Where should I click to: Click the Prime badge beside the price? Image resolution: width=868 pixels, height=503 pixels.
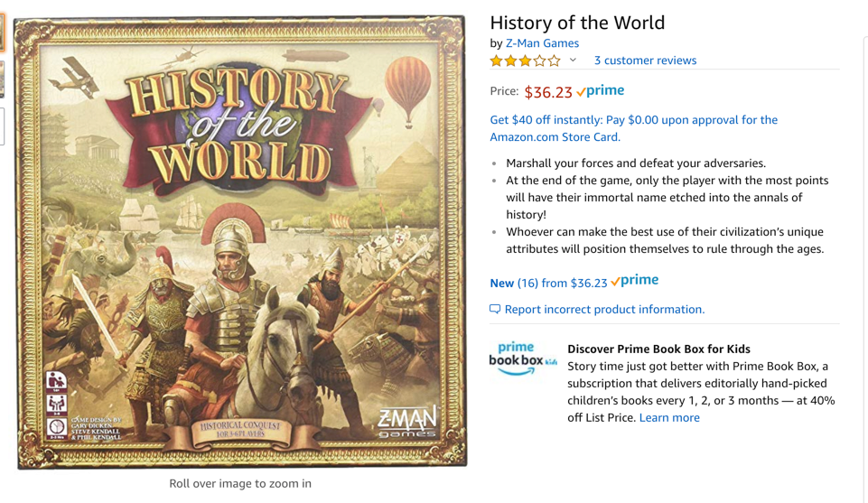[601, 91]
